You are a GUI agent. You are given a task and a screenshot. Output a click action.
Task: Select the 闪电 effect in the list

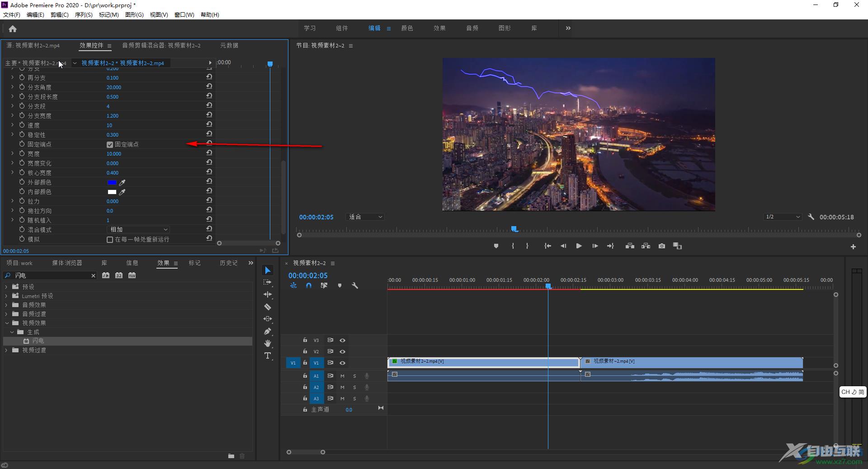point(38,341)
